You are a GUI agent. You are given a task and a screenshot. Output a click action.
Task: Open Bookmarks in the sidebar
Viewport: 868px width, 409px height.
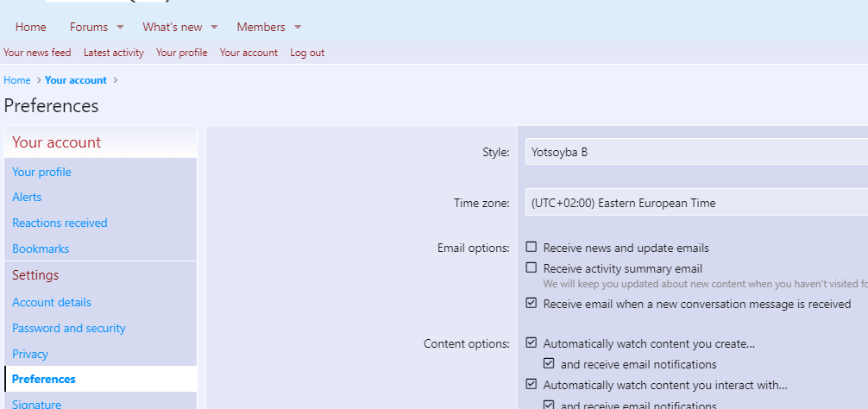click(41, 249)
